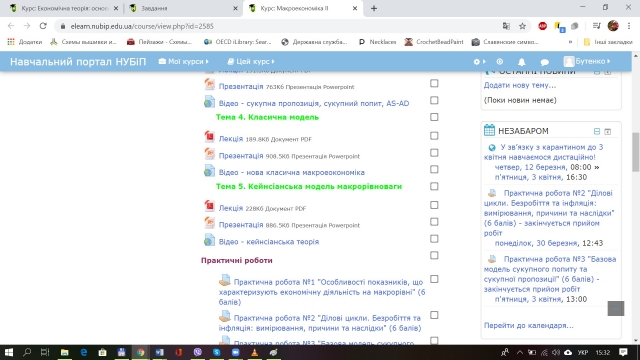The width and height of the screenshot is (640, 360).
Task: Open the video icon for нова класична макроекономіка
Action: pyautogui.click(x=209, y=171)
